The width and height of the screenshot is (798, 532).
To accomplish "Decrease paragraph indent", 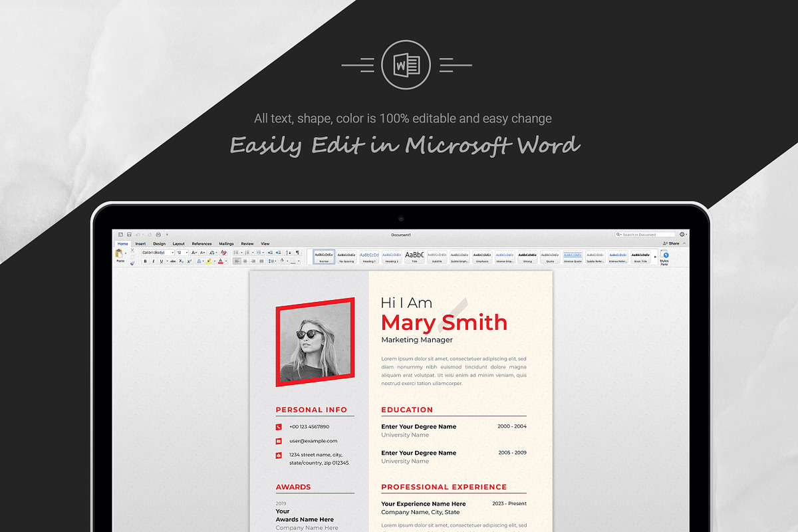I will click(x=270, y=253).
